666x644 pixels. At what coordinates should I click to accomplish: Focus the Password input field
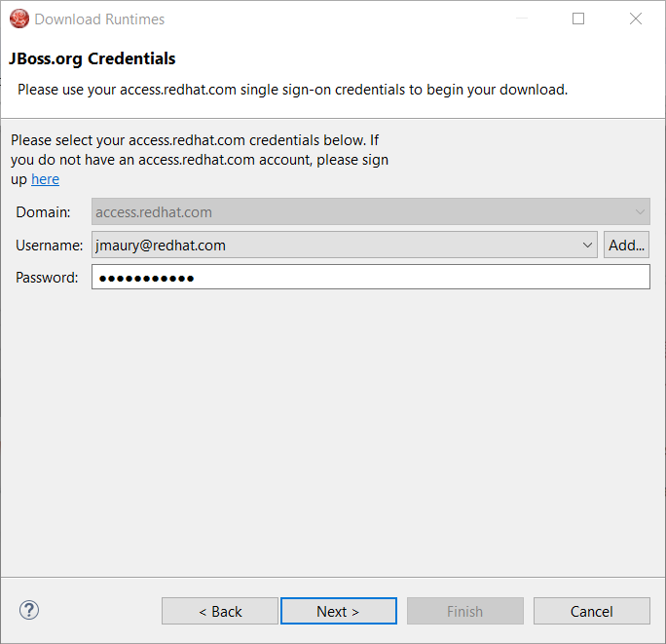tap(370, 278)
